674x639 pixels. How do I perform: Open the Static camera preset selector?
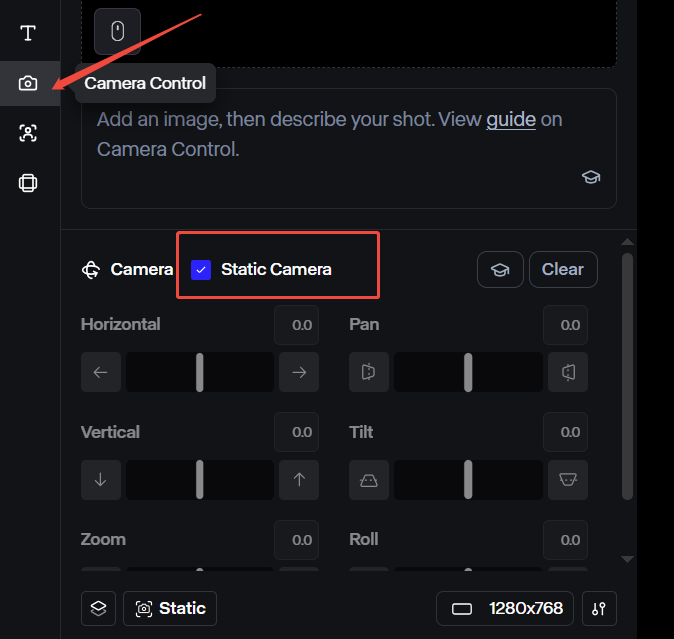[170, 608]
